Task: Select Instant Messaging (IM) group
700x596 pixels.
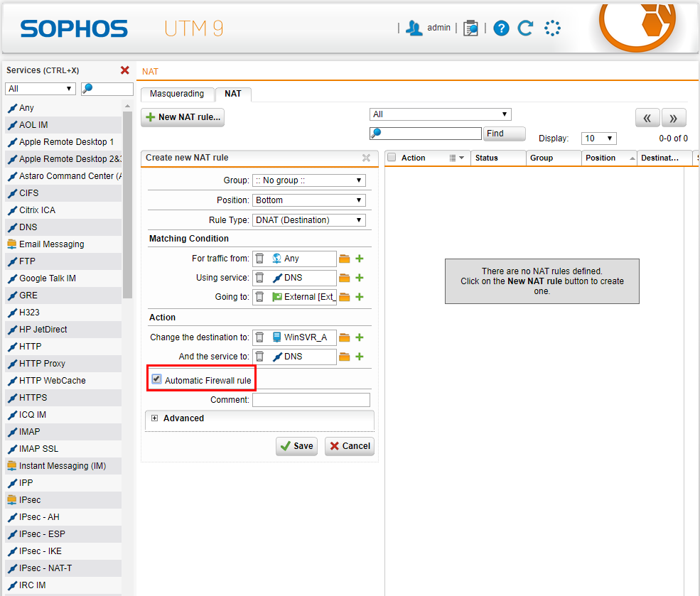Action: pos(63,466)
